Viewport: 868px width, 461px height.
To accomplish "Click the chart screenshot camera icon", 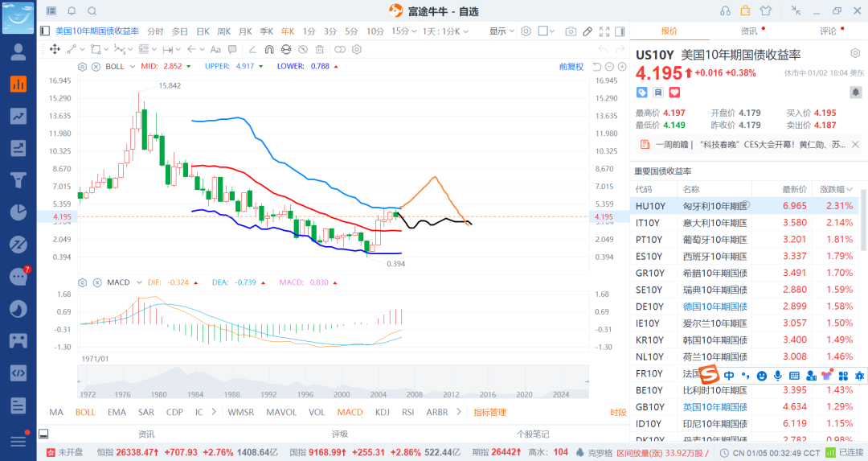I will pos(571,31).
